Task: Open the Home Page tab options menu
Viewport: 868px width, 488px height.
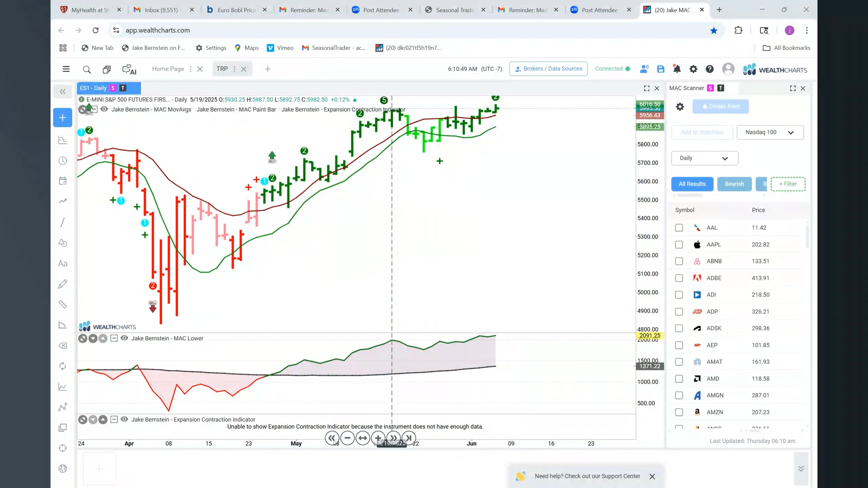Action: (x=190, y=69)
